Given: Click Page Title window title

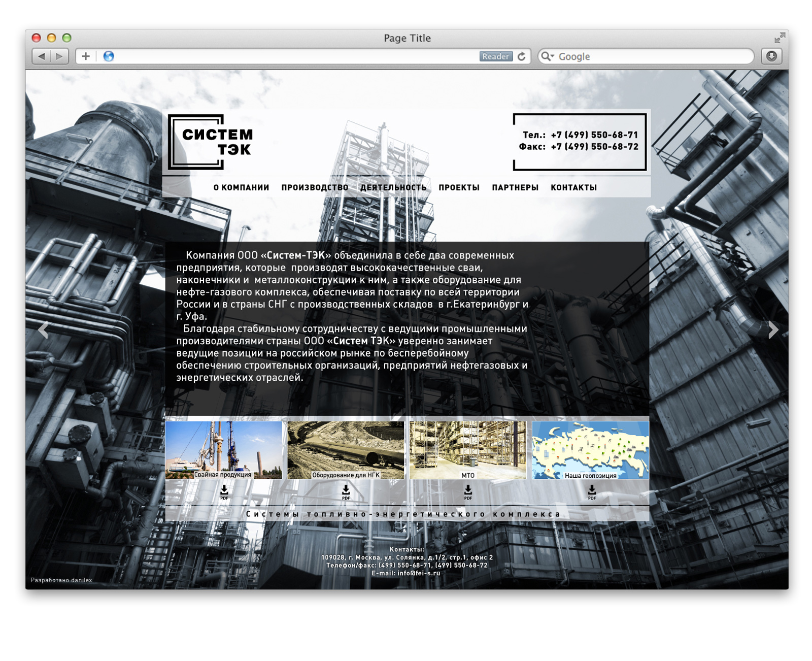Looking at the screenshot, I should pos(407,38).
